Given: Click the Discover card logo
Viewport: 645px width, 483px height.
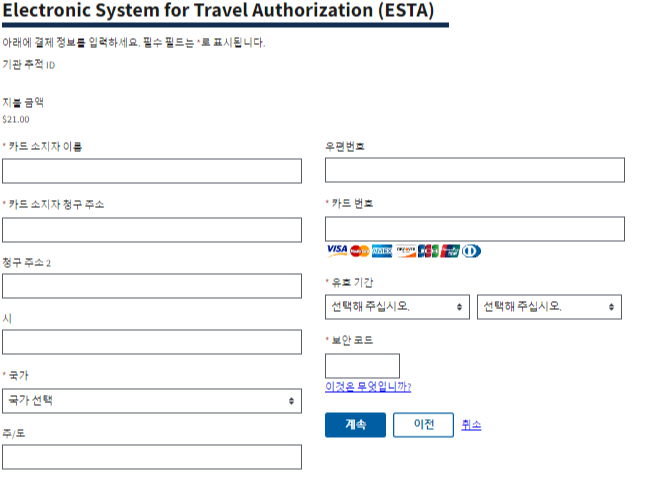Looking at the screenshot, I should (406, 251).
